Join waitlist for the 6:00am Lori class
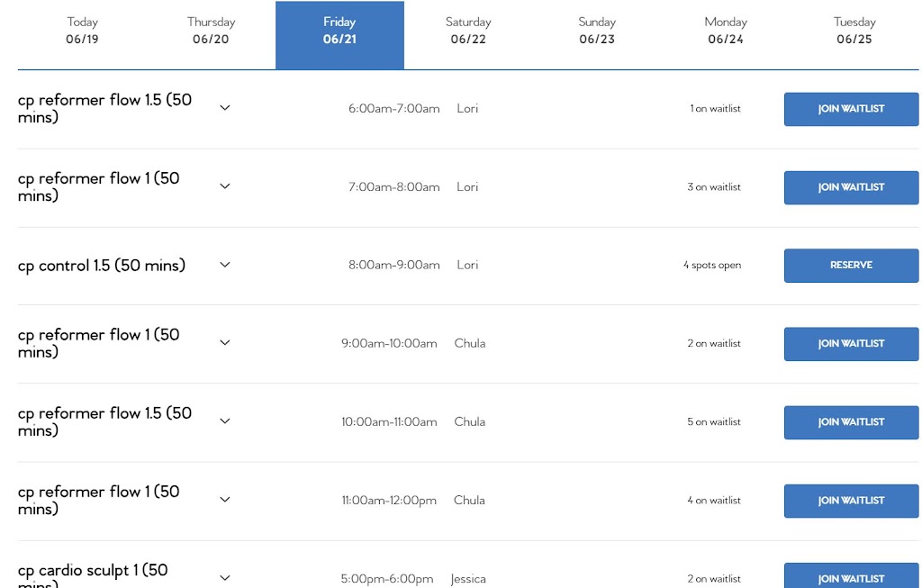Image resolution: width=922 pixels, height=588 pixels. (851, 109)
